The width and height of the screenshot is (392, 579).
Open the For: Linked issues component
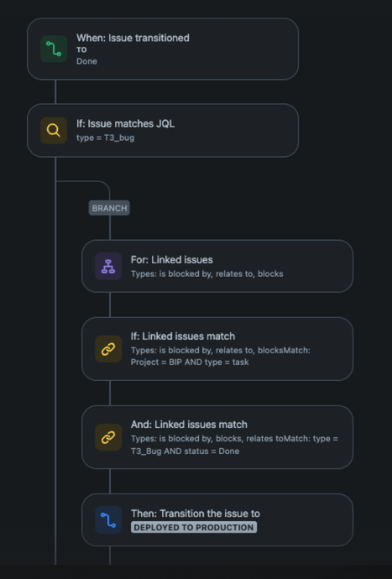tap(217, 266)
